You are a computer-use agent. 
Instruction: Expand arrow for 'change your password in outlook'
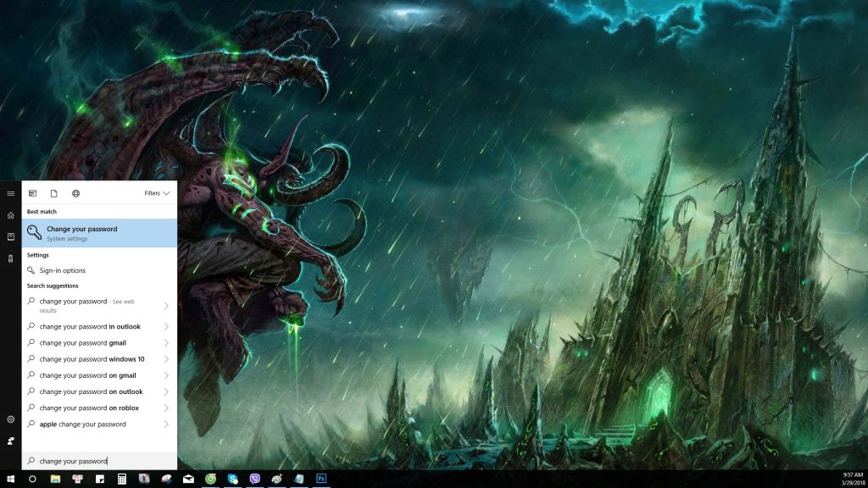pos(166,327)
